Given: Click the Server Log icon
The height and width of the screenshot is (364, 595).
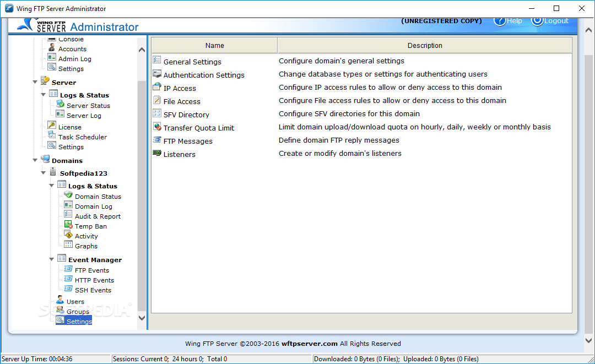Looking at the screenshot, I should (x=61, y=114).
